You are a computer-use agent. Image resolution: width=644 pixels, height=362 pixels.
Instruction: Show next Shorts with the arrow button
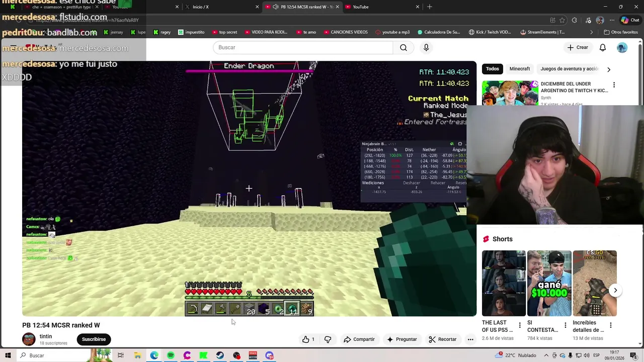[x=615, y=290]
